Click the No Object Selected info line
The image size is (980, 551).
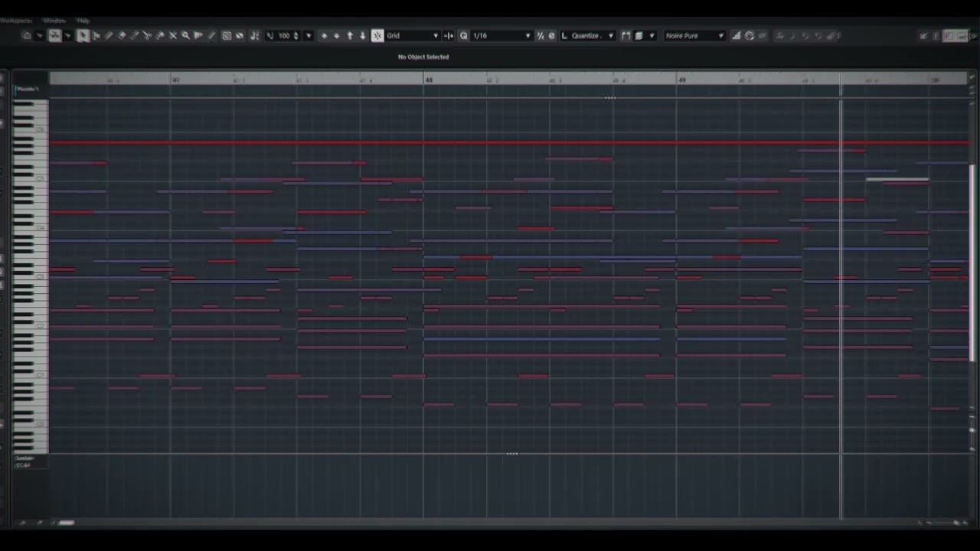pyautogui.click(x=423, y=57)
